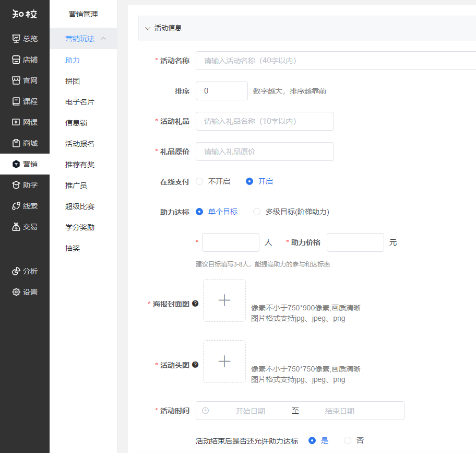Open the 信息锁 submenu item
Screen dimensions: 476x453
click(x=76, y=123)
